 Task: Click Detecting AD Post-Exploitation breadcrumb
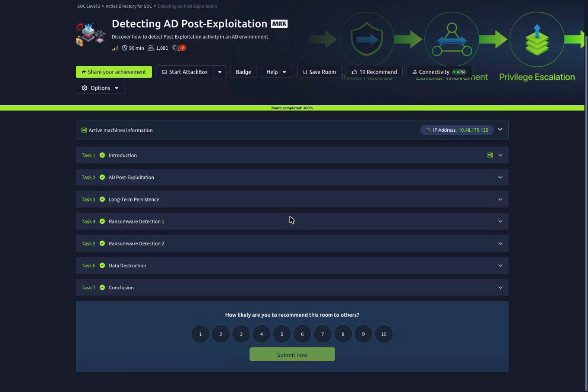click(x=187, y=6)
